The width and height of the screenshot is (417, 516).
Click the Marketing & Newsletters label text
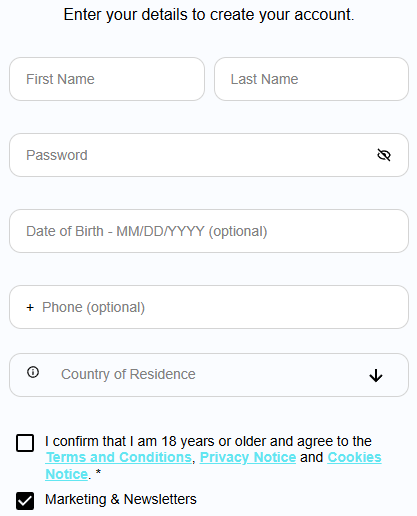pos(121,499)
